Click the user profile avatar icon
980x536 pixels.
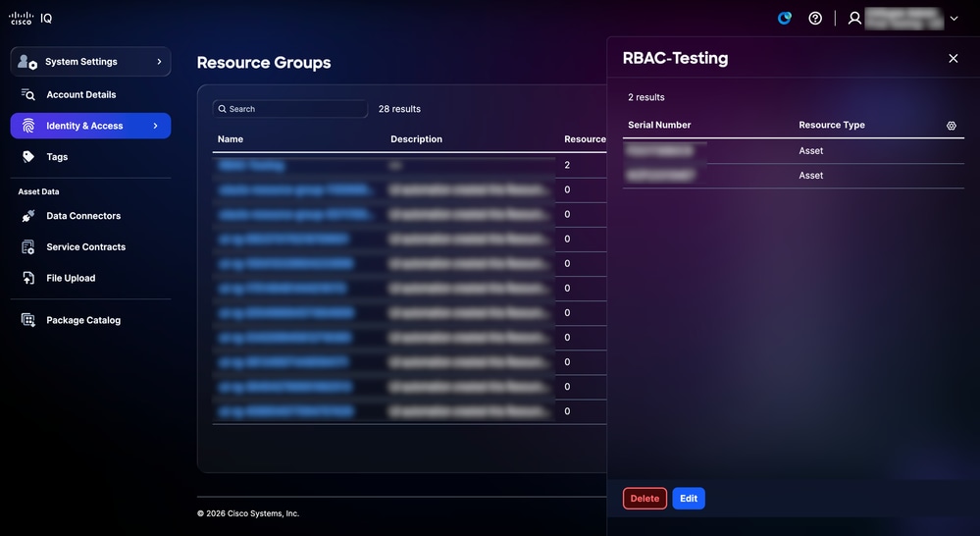pyautogui.click(x=854, y=18)
